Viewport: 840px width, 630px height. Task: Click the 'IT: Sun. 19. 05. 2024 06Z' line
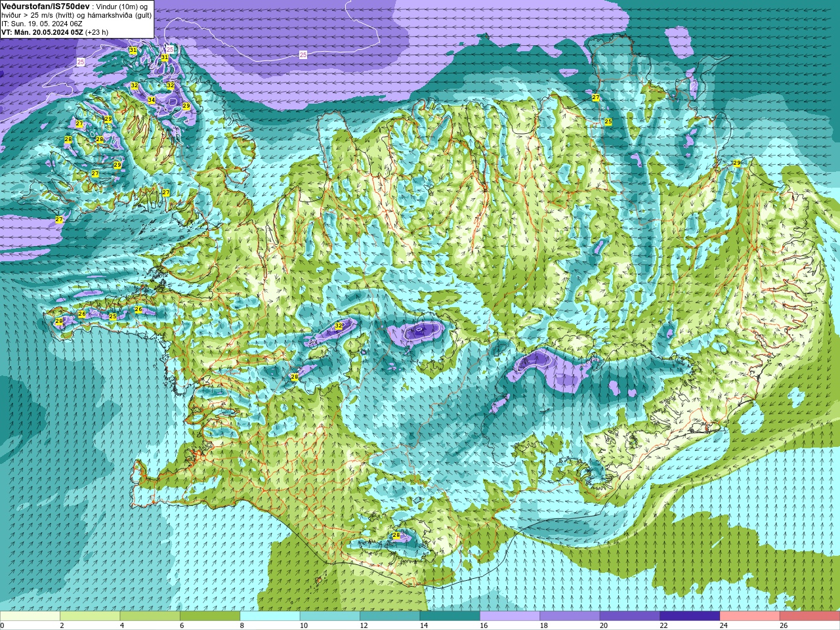(41, 24)
